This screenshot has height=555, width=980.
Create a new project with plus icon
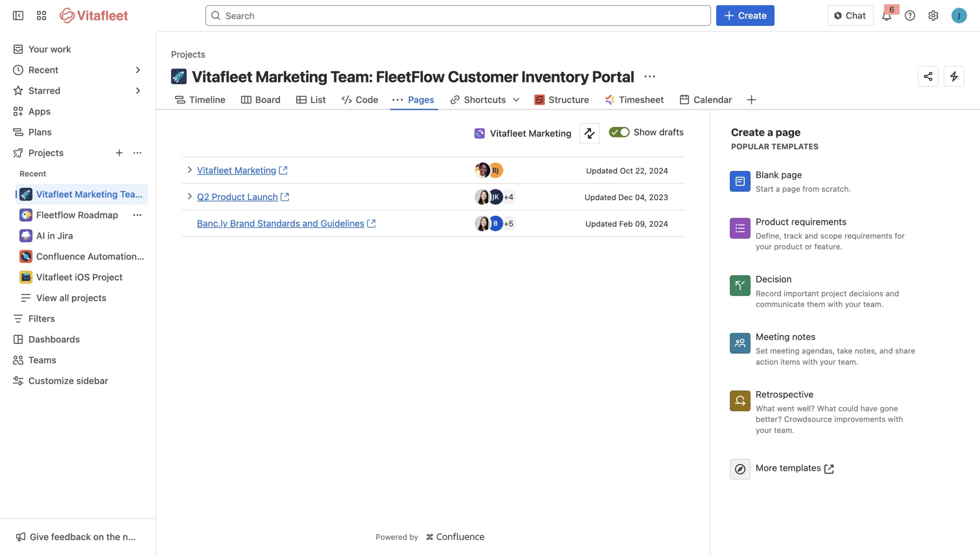coord(119,153)
